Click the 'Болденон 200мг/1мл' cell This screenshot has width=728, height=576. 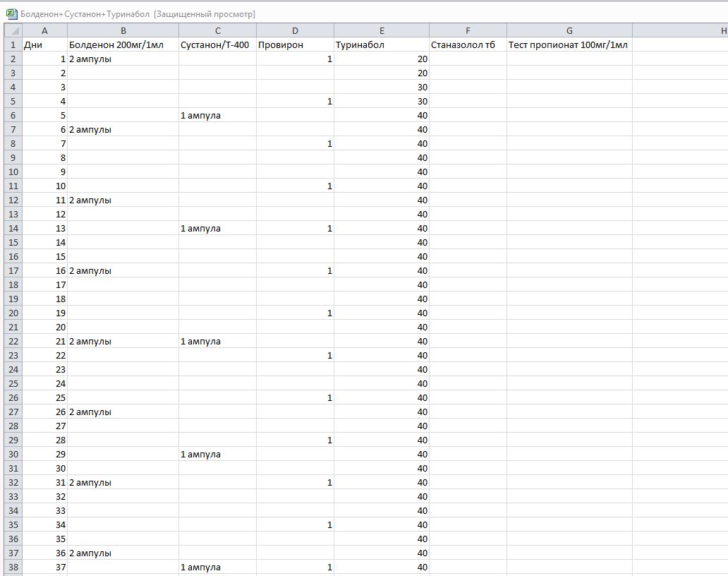pos(123,44)
